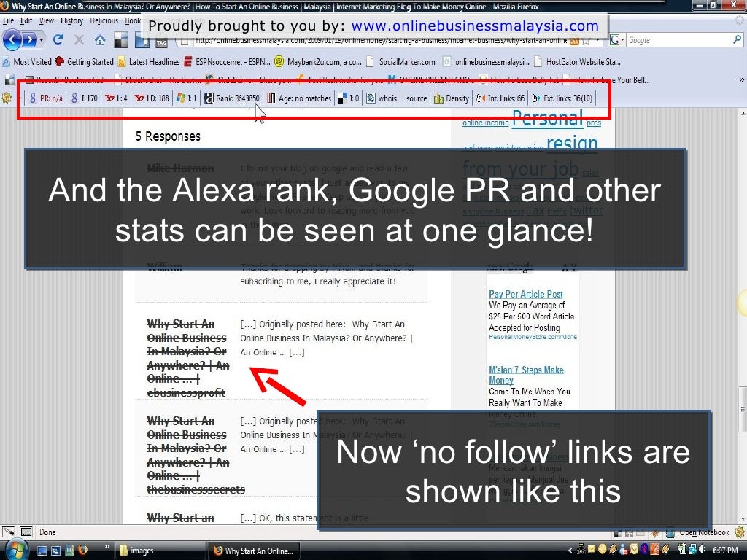Click the search magnifier icon
The image size is (747, 560).
tap(737, 40)
